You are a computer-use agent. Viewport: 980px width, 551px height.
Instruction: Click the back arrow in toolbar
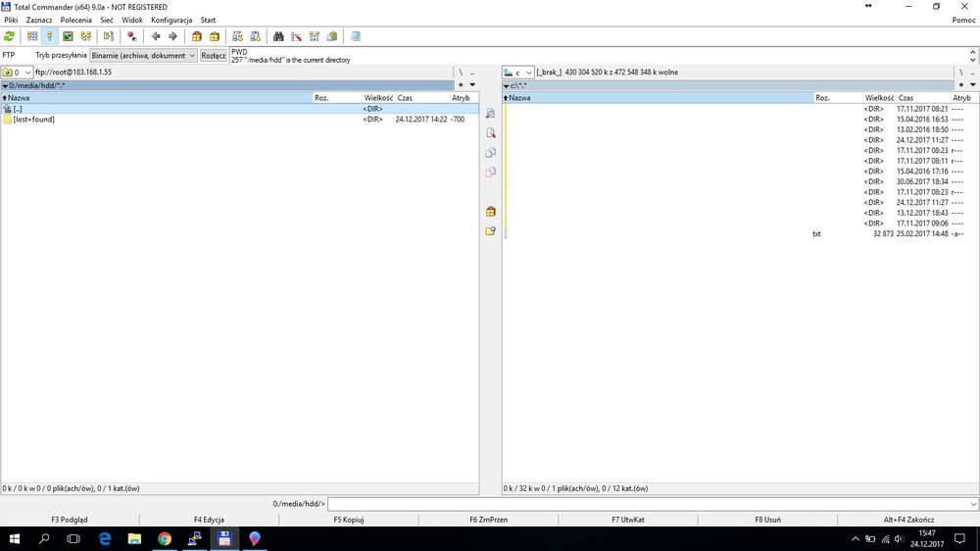tap(156, 36)
